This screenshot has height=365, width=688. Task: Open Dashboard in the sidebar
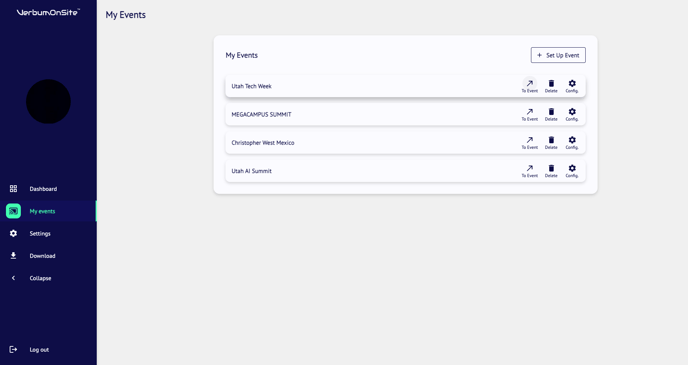pyautogui.click(x=48, y=189)
